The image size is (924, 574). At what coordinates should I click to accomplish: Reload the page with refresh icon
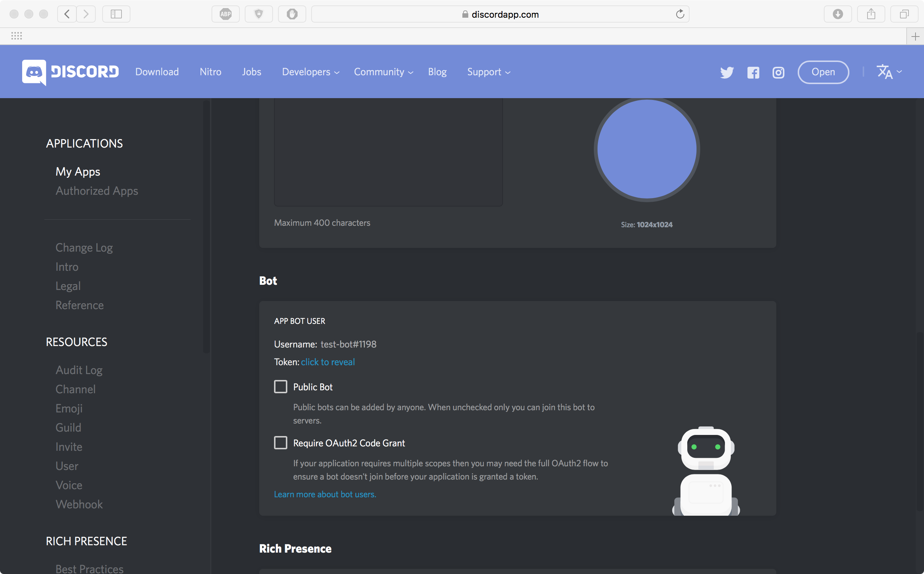click(680, 14)
